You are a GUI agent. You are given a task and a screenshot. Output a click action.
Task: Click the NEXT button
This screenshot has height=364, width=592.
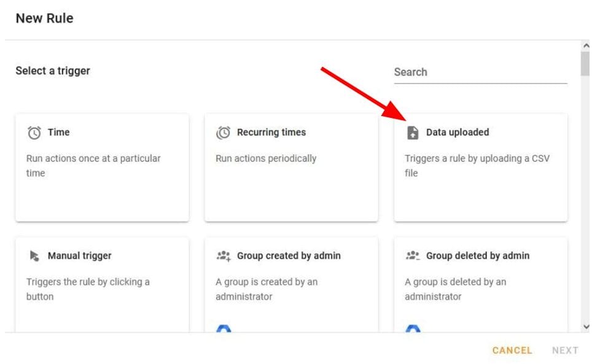[x=566, y=350]
